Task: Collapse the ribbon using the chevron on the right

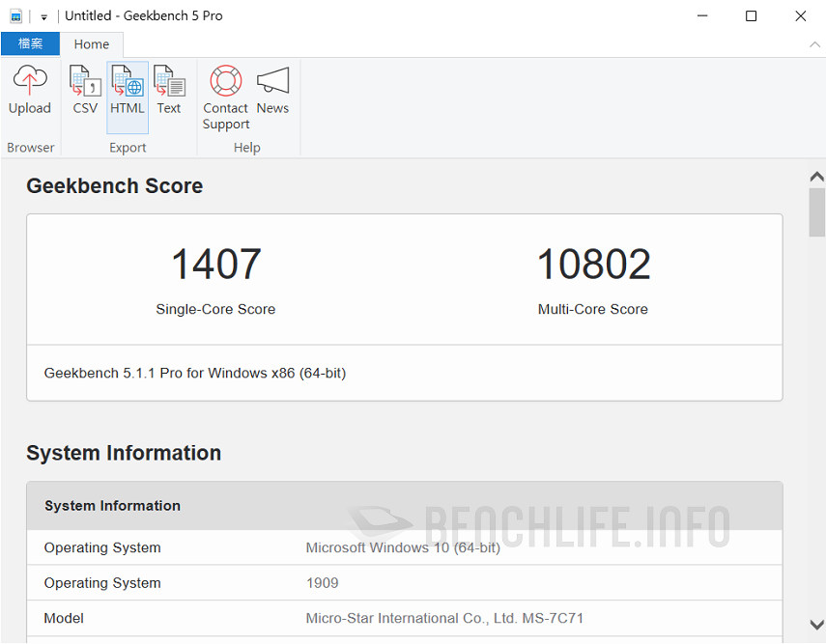Action: (x=816, y=44)
